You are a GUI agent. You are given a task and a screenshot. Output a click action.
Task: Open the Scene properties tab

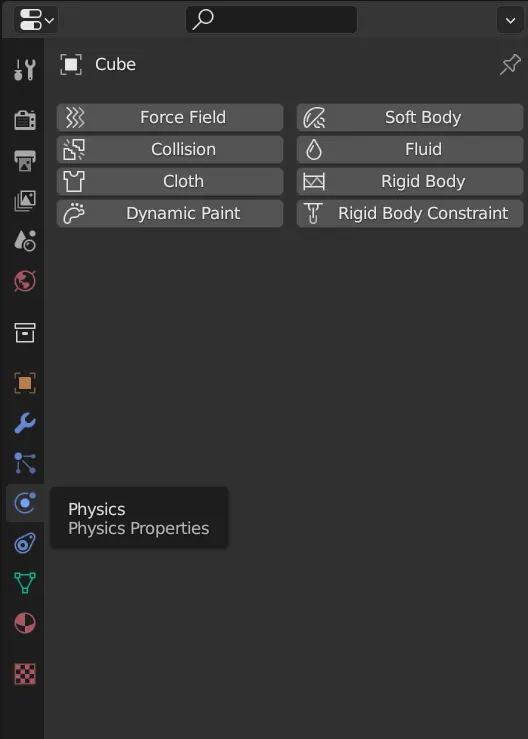point(25,240)
